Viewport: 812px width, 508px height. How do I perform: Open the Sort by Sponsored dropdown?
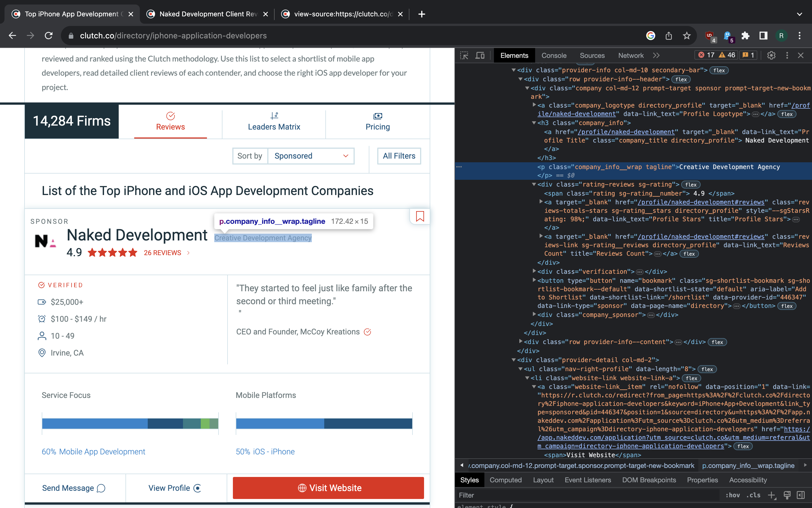[x=311, y=156]
